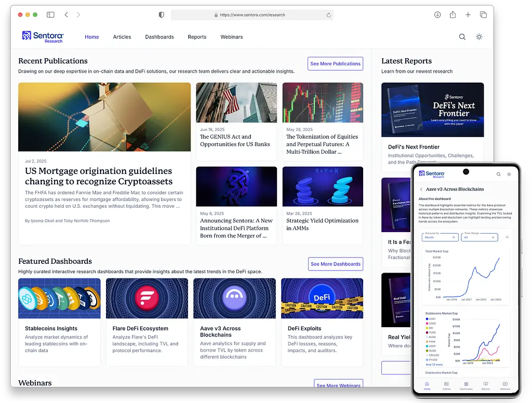Open the Granularity Month dropdown on phone

[440, 237]
